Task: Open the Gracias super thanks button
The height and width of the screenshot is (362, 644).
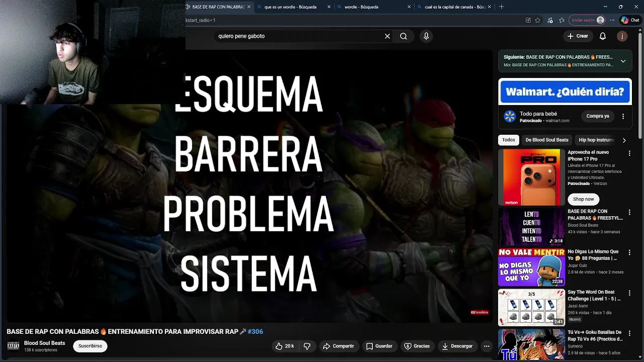Action: click(417, 346)
